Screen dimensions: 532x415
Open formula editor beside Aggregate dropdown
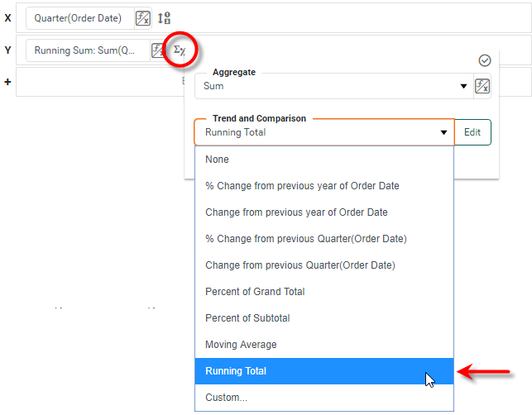(x=482, y=86)
